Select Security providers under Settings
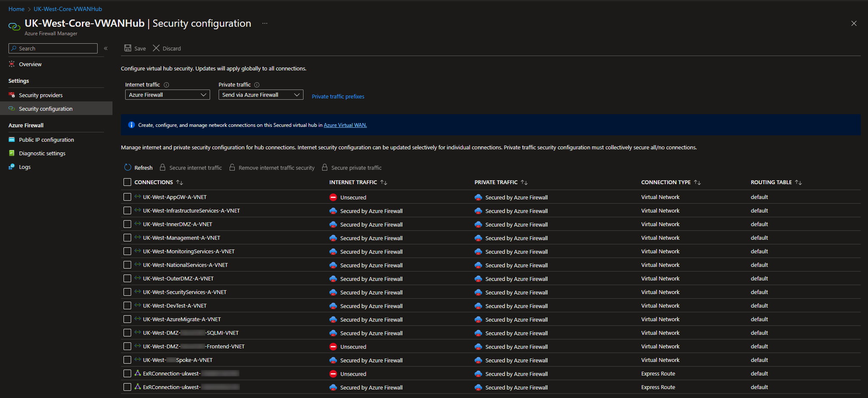 (40, 95)
